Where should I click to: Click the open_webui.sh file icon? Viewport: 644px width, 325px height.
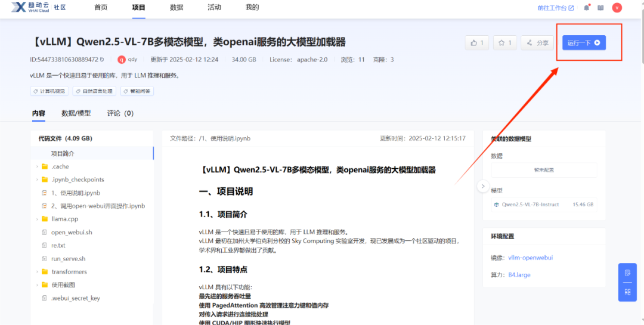coord(44,232)
